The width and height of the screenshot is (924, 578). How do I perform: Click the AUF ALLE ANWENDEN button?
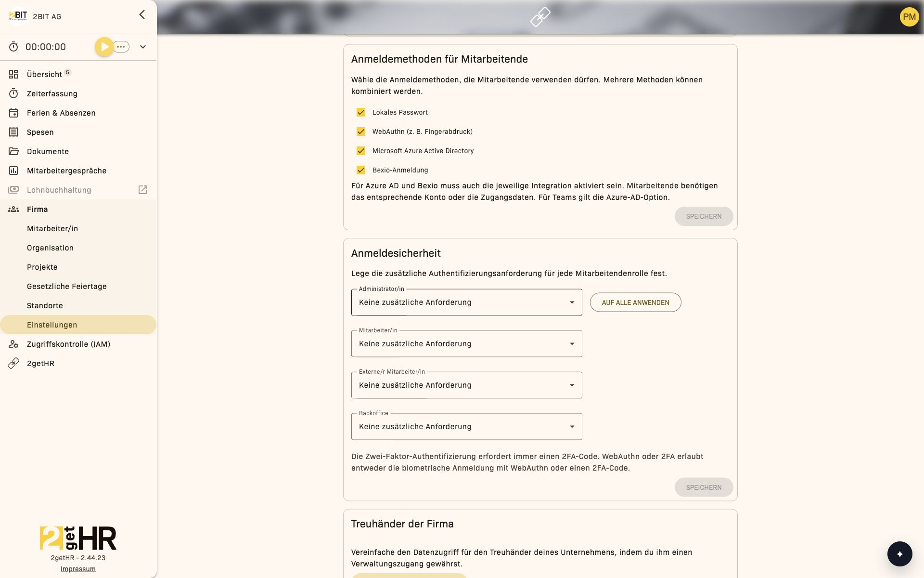pyautogui.click(x=635, y=302)
